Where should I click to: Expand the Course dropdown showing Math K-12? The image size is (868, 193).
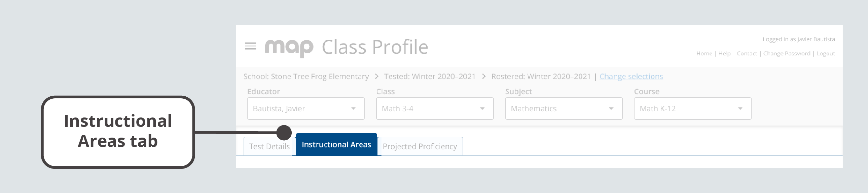click(x=692, y=109)
